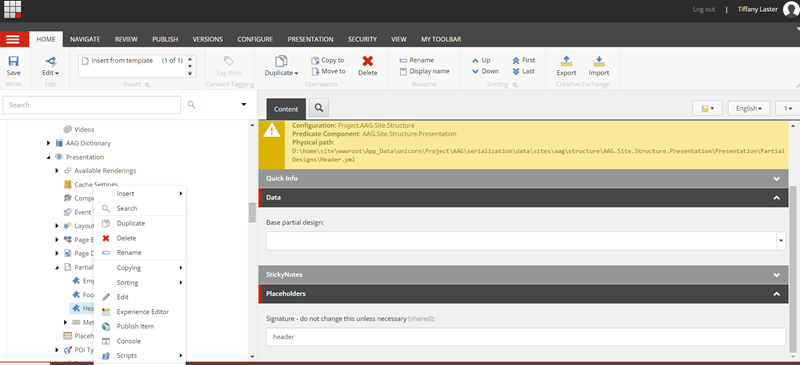The width and height of the screenshot is (800, 365).
Task: Move item to First position
Action: [523, 60]
